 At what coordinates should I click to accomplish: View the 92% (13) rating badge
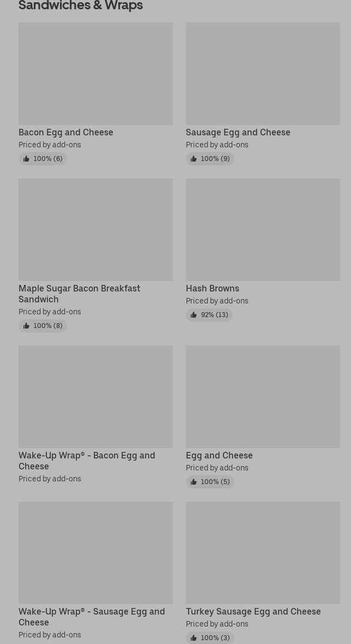[x=209, y=314]
